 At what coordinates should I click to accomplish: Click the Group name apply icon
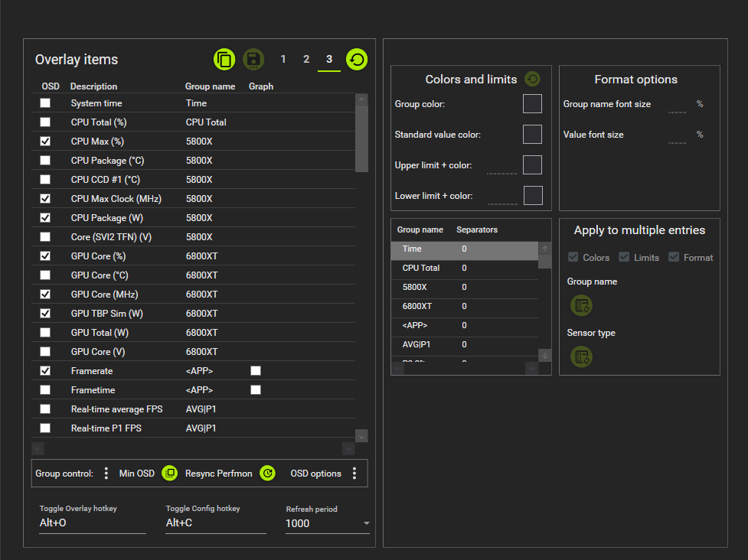(582, 306)
